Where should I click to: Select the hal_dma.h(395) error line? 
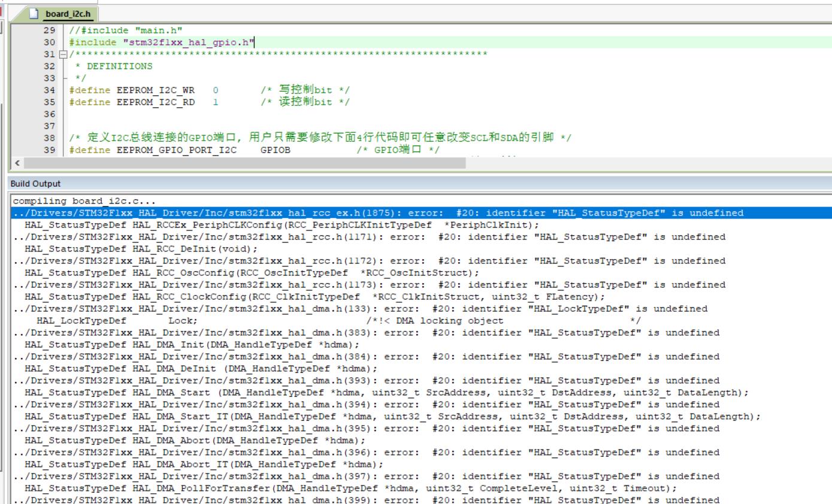tap(366, 429)
